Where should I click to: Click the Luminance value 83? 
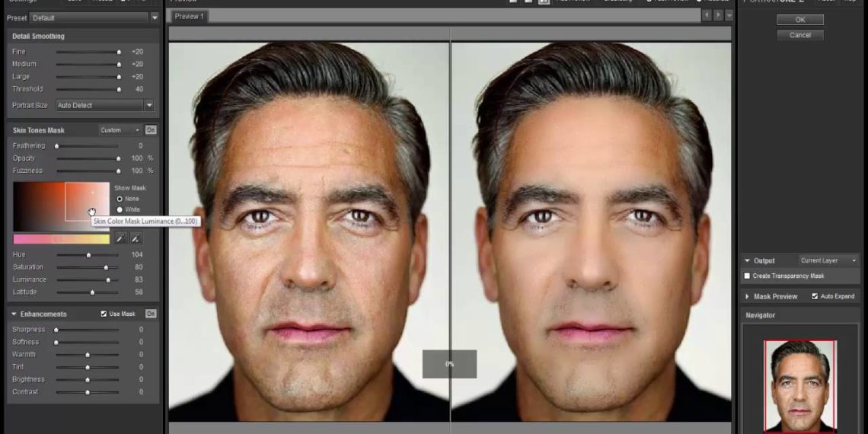coord(139,279)
